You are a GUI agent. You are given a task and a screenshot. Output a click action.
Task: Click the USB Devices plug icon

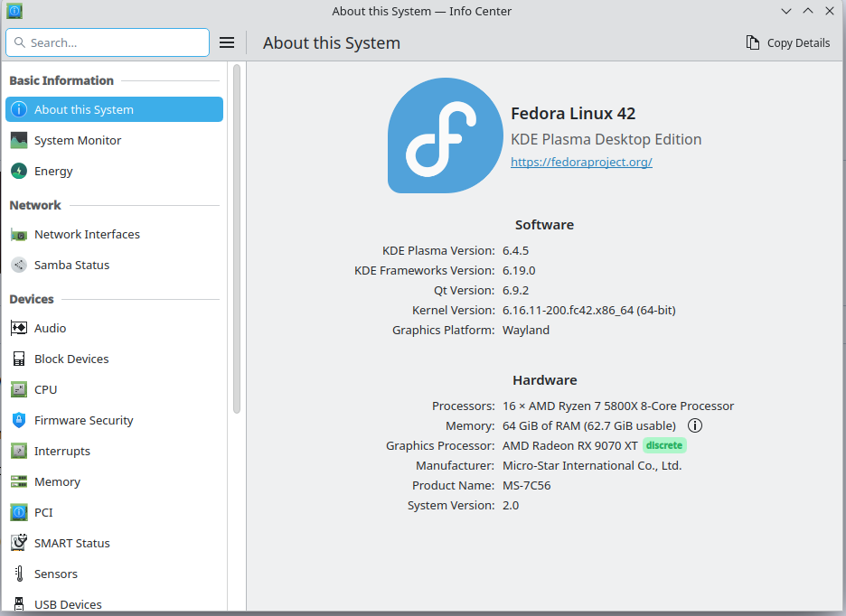[x=19, y=604]
